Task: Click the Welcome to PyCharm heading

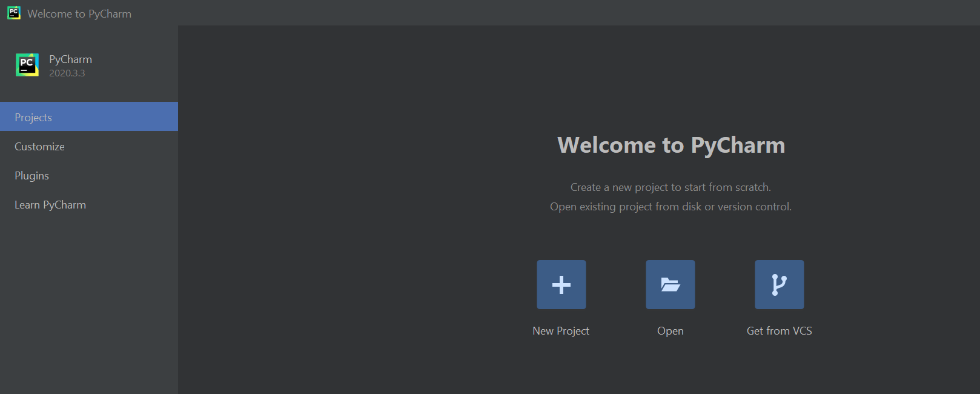Action: pyautogui.click(x=671, y=145)
